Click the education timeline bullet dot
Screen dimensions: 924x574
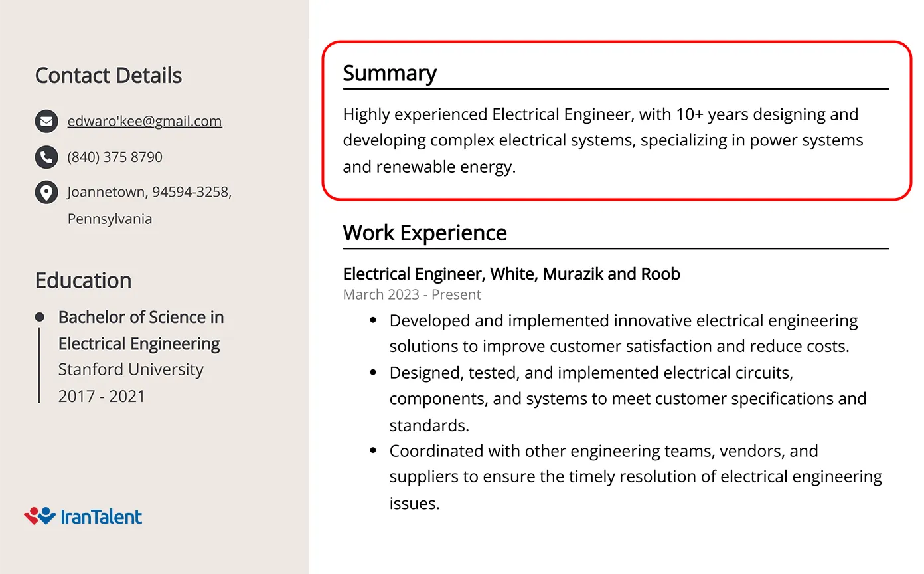tap(40, 318)
